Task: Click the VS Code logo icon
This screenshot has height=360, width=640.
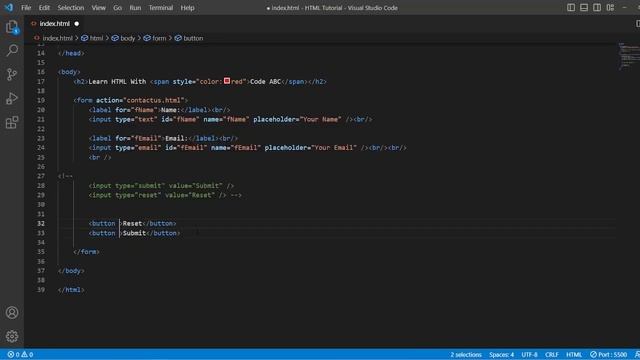Action: [9, 7]
